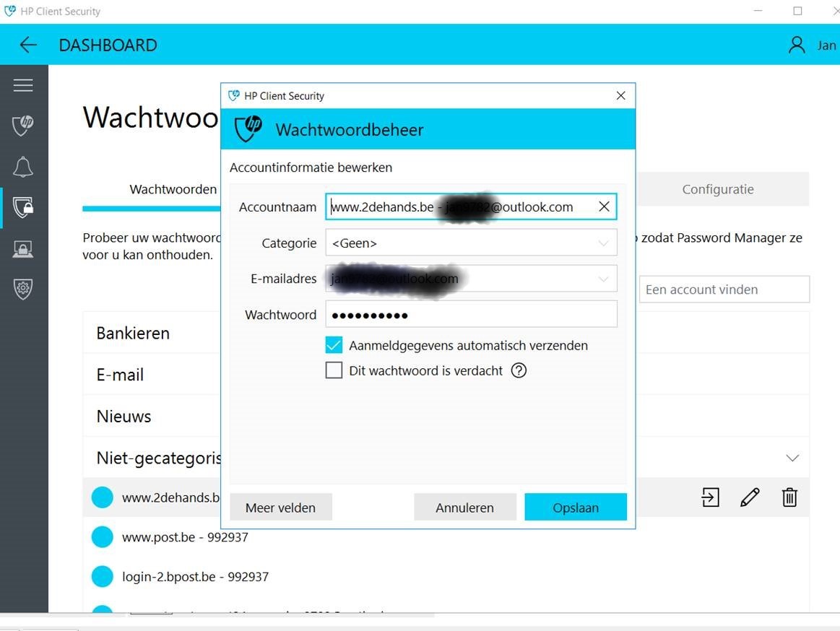Image resolution: width=840 pixels, height=631 pixels.
Task: Collapse the Niet-gecategoriseerd section chevron
Action: pyautogui.click(x=792, y=457)
